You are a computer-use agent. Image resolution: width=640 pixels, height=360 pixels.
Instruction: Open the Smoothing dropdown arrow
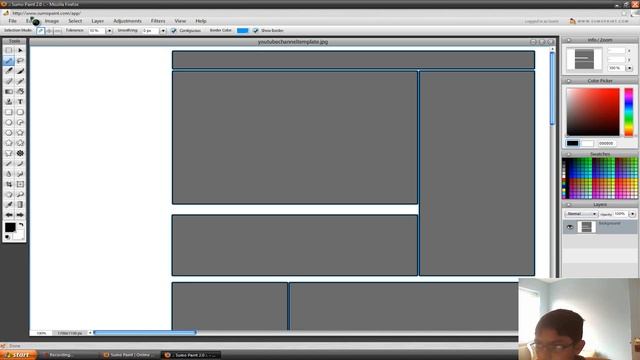coord(163,31)
